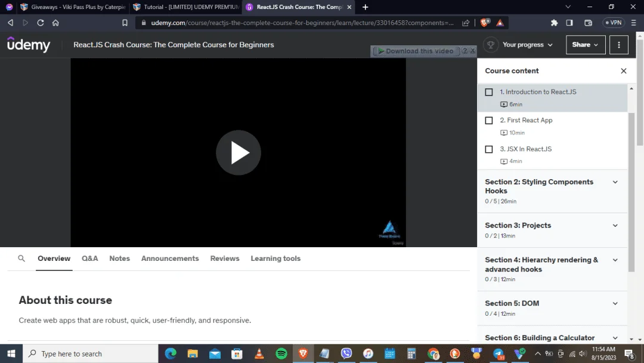The image size is (644, 363).
Task: Check the Introduction to React.JS checkbox
Action: pos(489,92)
